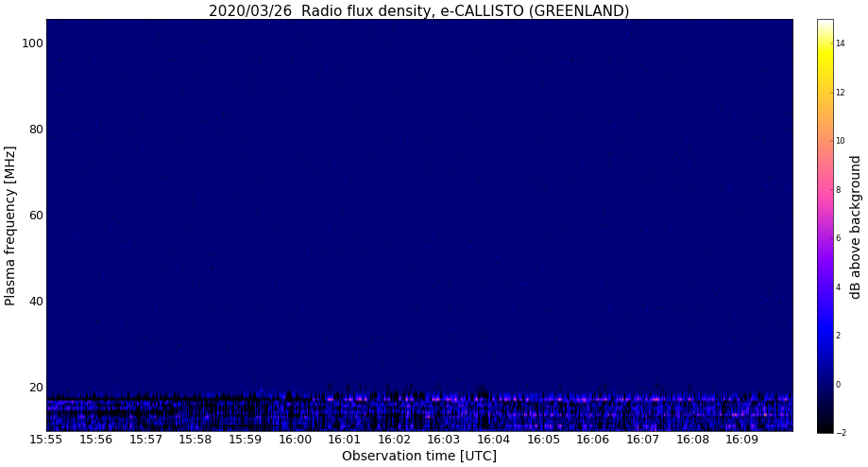Click the colorbar tick value 12
The width and height of the screenshot is (868, 467).
coord(841,92)
